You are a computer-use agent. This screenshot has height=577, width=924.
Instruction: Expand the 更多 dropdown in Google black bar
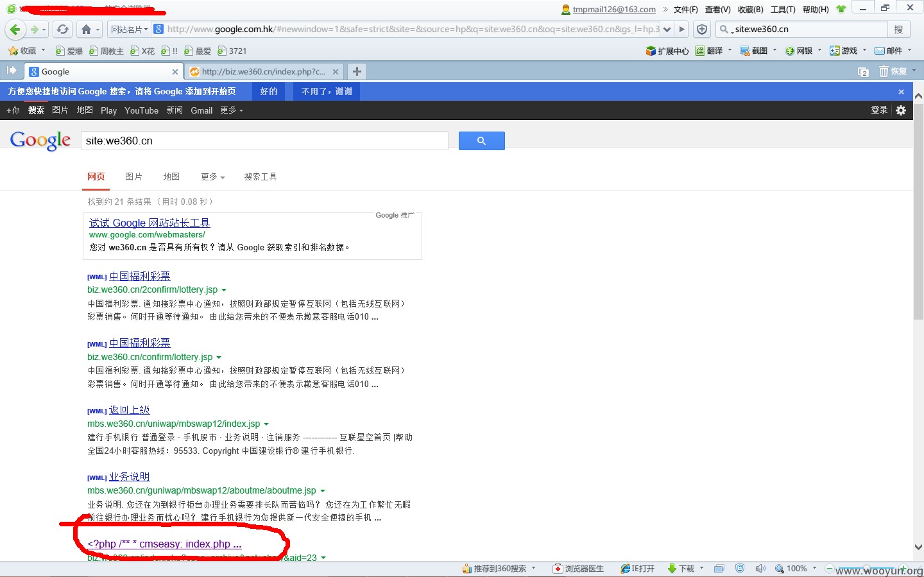(x=232, y=110)
